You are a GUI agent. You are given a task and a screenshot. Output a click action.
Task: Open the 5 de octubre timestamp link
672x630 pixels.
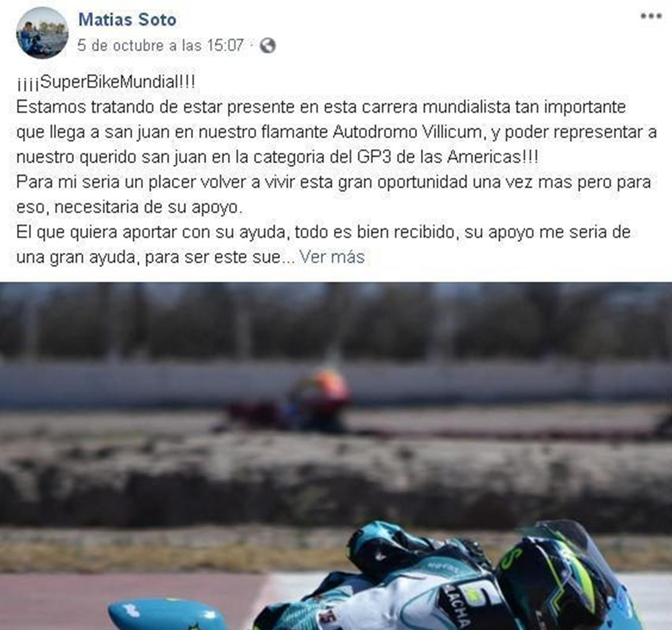point(161,45)
